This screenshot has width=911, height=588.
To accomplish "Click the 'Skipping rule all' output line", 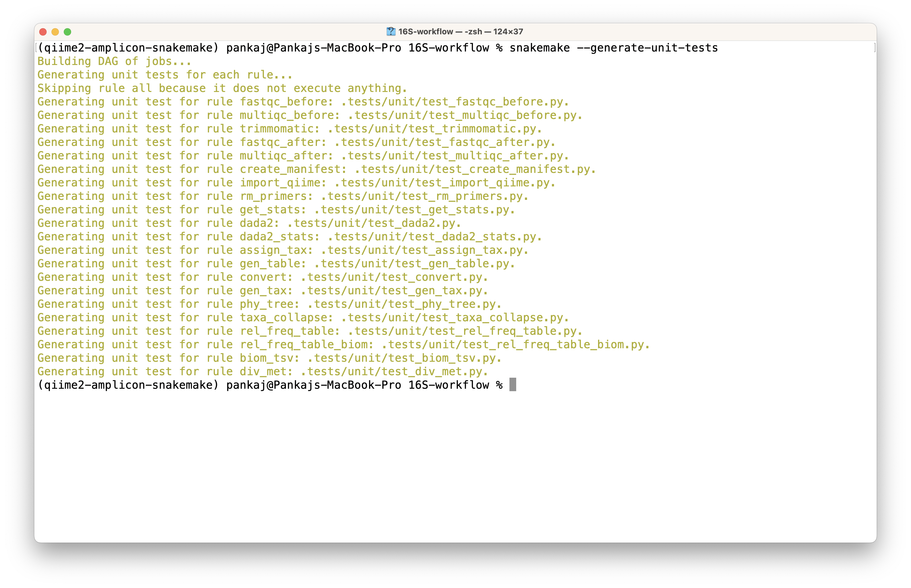I will pos(222,88).
